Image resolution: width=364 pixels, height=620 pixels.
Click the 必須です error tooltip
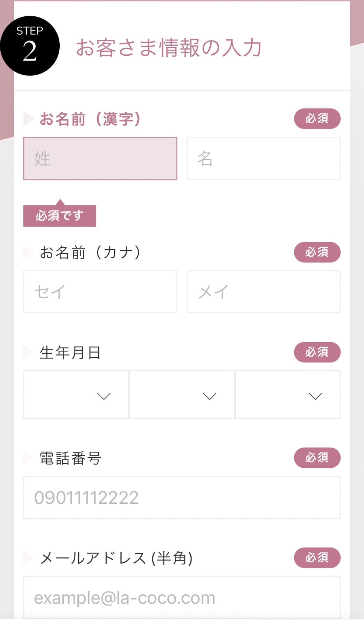[x=60, y=215]
